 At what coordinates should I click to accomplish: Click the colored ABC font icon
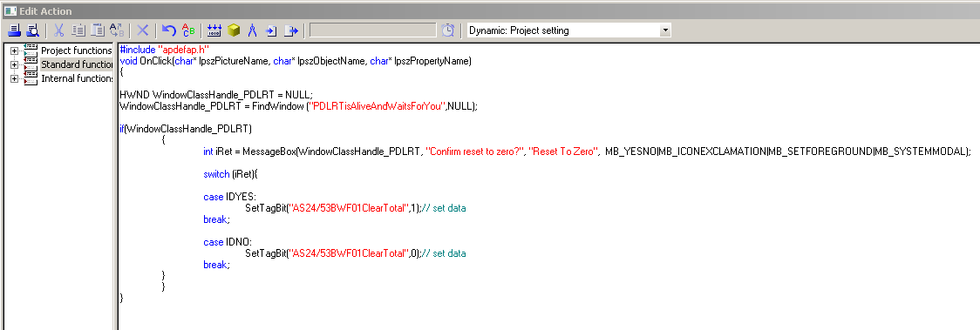pos(188,30)
